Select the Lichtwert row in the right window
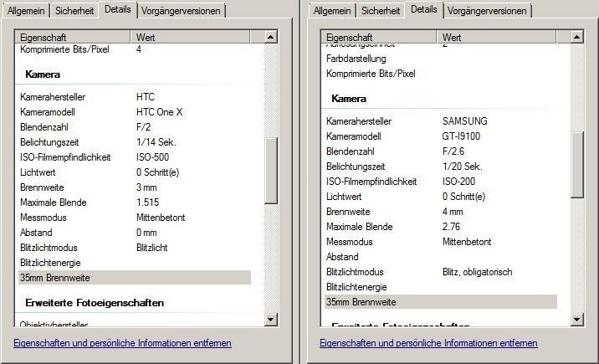This screenshot has height=364, width=599. click(x=440, y=197)
